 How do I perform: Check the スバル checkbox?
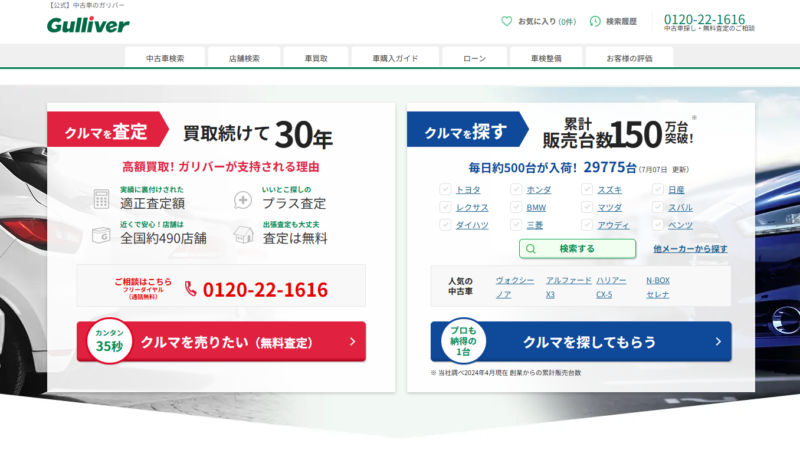(658, 207)
